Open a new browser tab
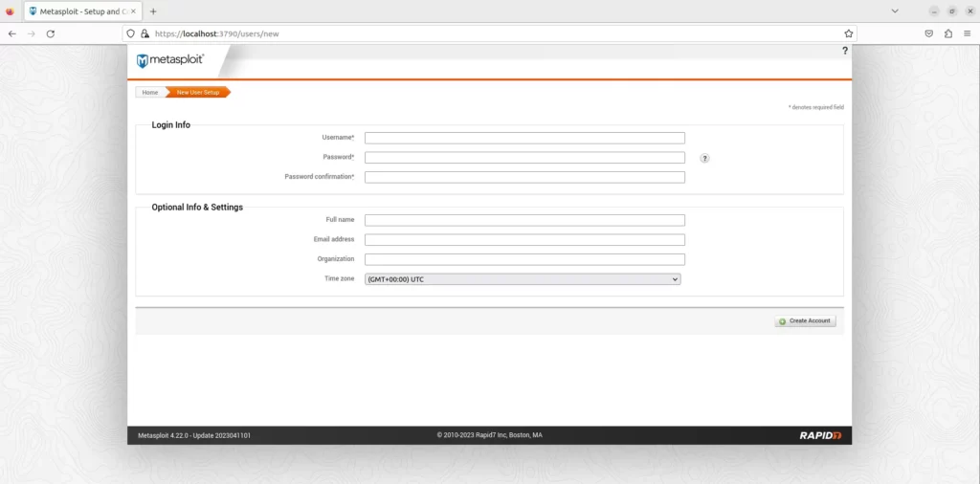 click(x=153, y=11)
